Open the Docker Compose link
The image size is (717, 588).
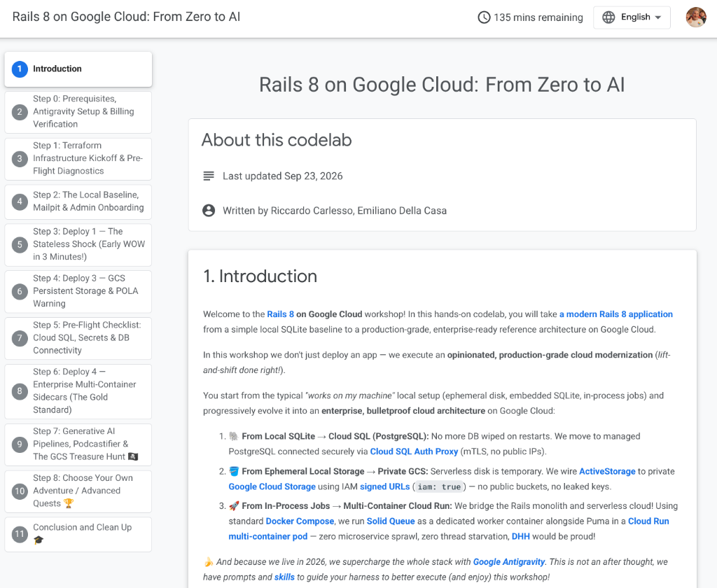click(300, 521)
